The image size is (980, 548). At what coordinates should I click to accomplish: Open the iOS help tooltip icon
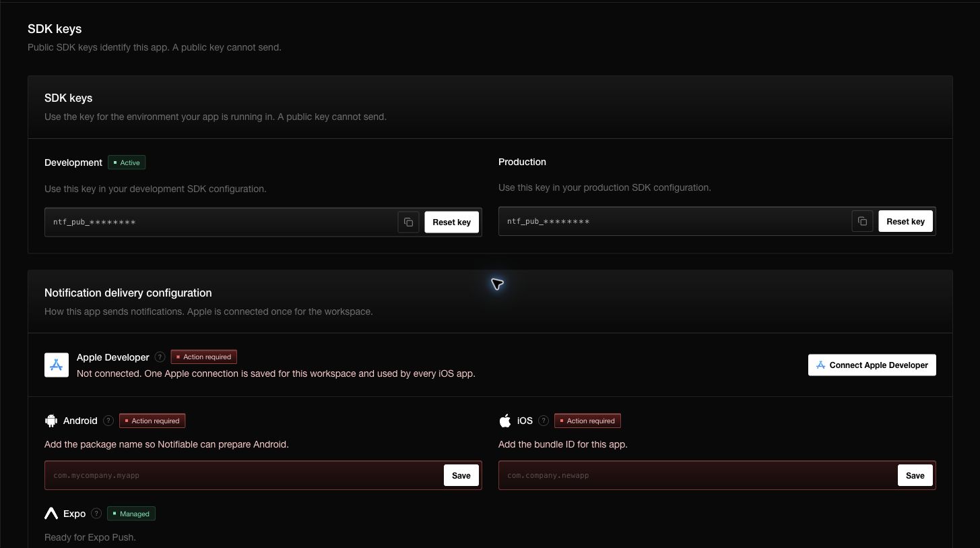coord(544,421)
